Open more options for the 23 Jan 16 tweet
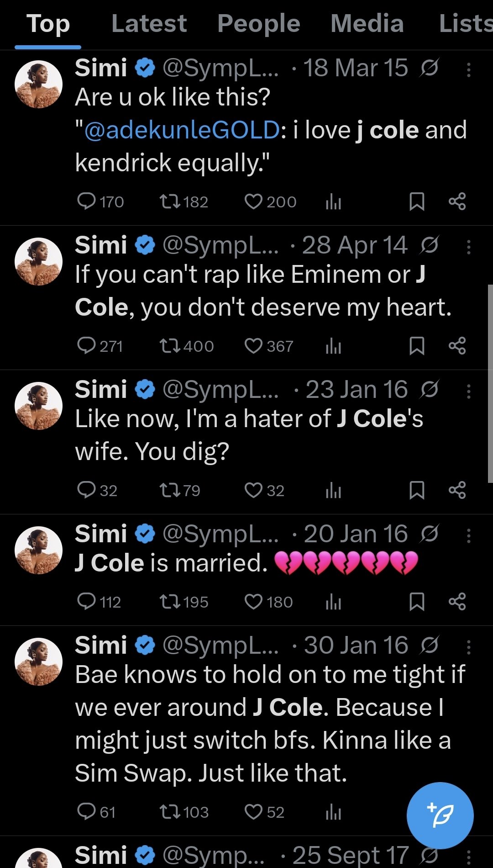493x868 pixels. click(468, 391)
